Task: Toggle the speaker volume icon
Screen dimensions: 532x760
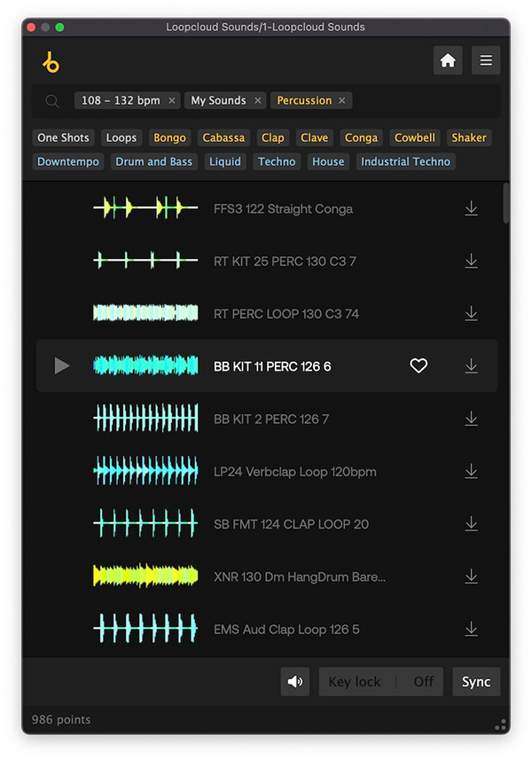Action: point(295,681)
